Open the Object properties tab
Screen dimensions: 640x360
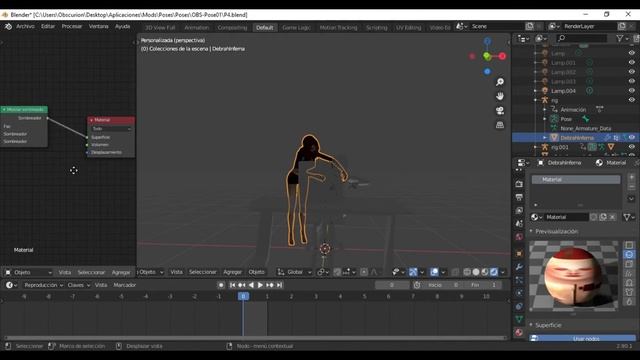(x=519, y=253)
